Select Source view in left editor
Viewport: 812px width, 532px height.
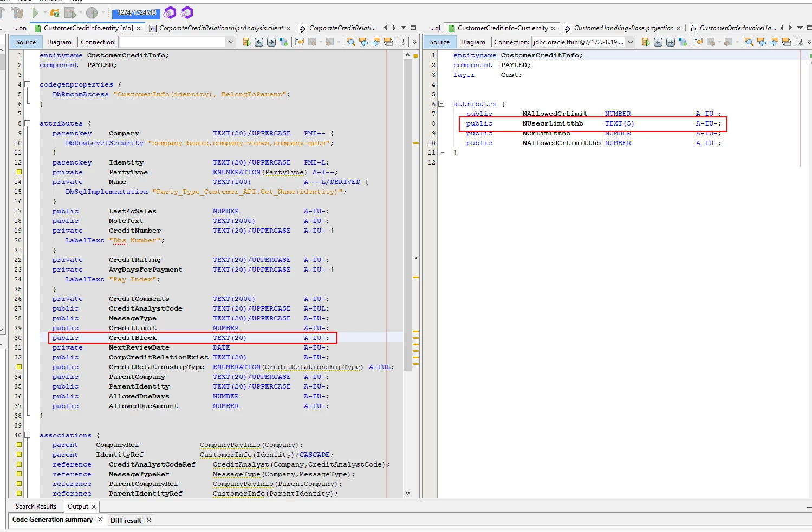[x=26, y=42]
